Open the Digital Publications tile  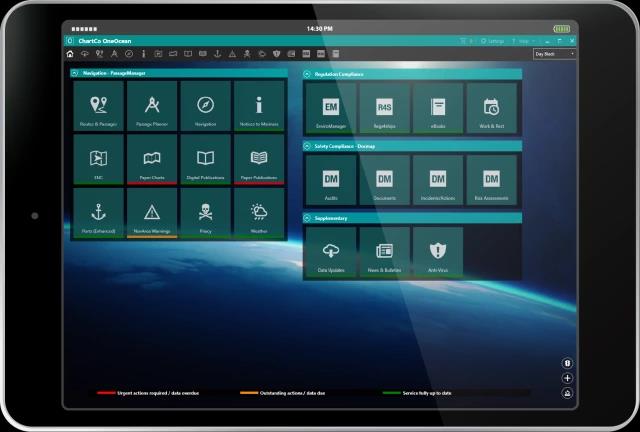205,160
